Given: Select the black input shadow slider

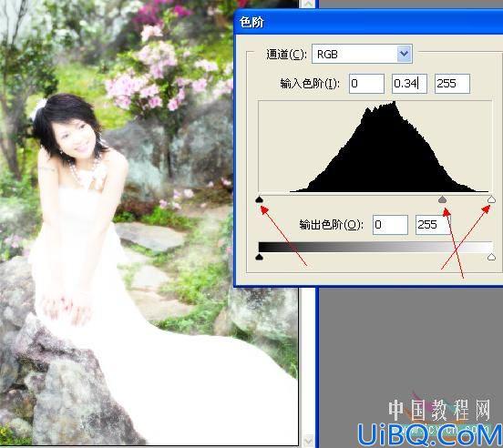Looking at the screenshot, I should point(259,199).
